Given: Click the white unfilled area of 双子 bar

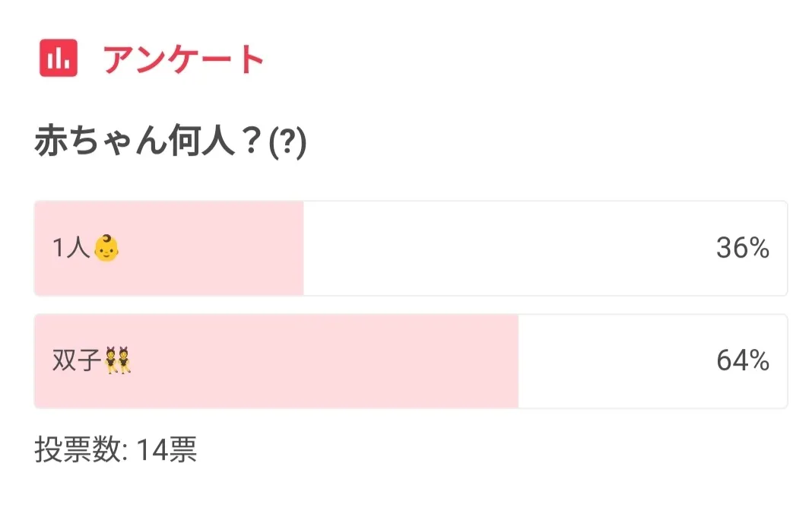Looking at the screenshot, I should point(608,360).
